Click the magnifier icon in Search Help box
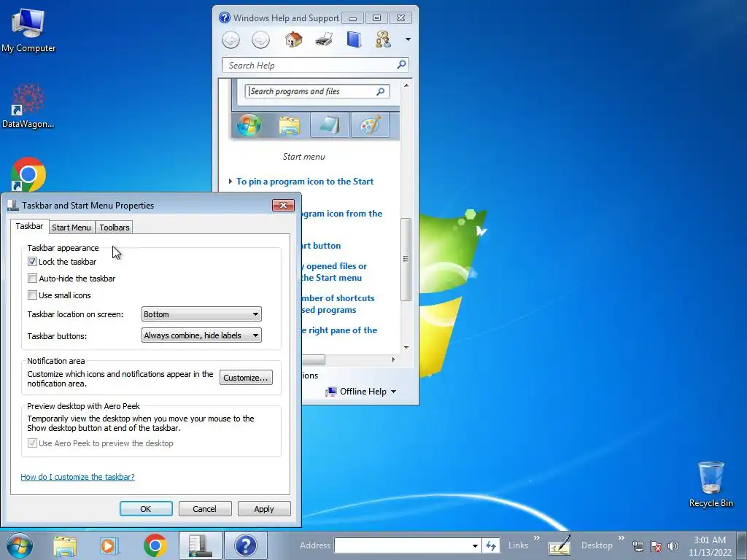The height and width of the screenshot is (560, 747). point(402,64)
